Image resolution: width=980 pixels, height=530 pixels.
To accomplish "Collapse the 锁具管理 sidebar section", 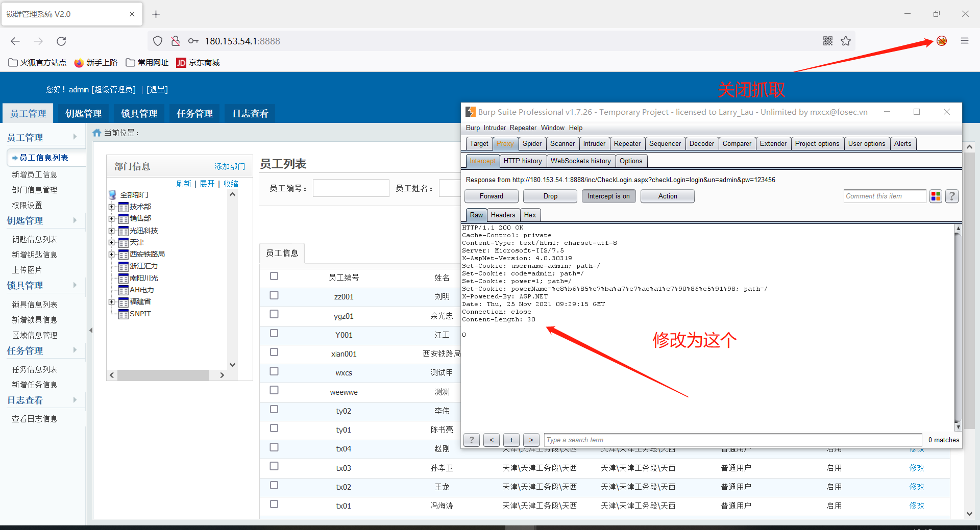I will [75, 285].
